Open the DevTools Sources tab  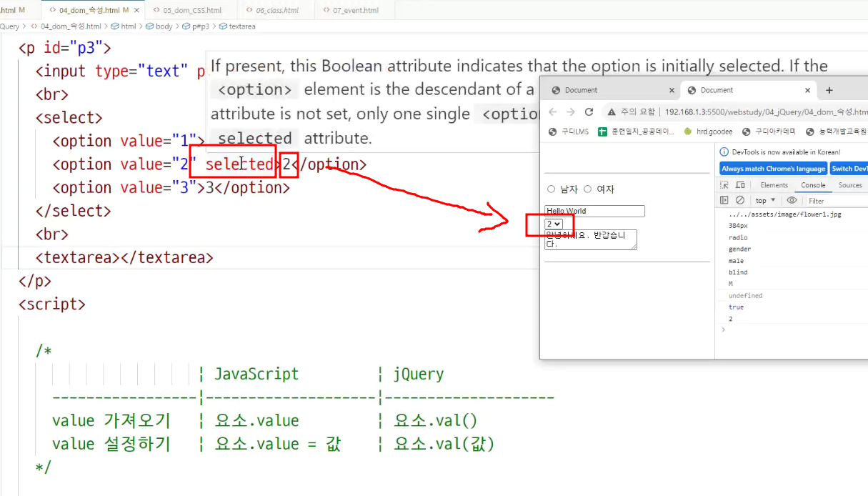click(x=850, y=185)
